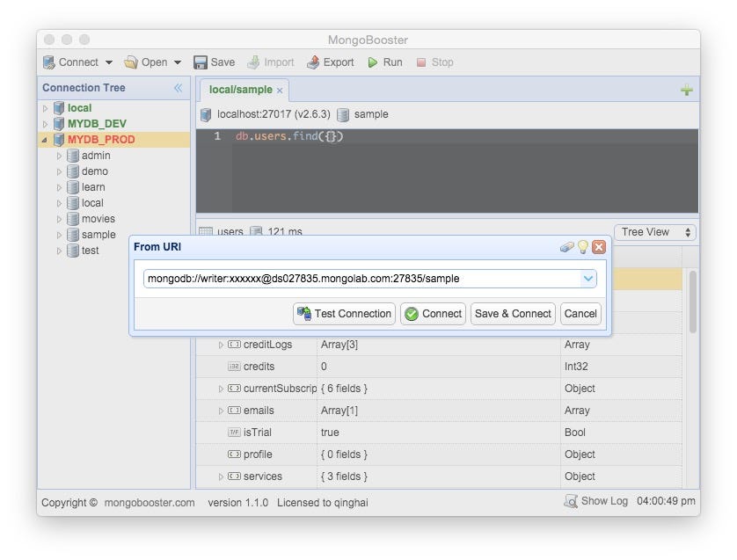Click the credits Int32 type icon
This screenshot has width=737, height=560.
pyautogui.click(x=234, y=367)
